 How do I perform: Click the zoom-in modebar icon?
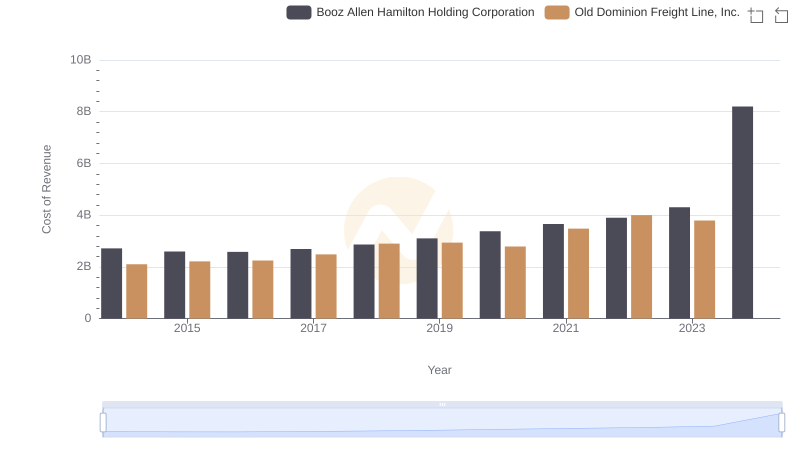(756, 15)
